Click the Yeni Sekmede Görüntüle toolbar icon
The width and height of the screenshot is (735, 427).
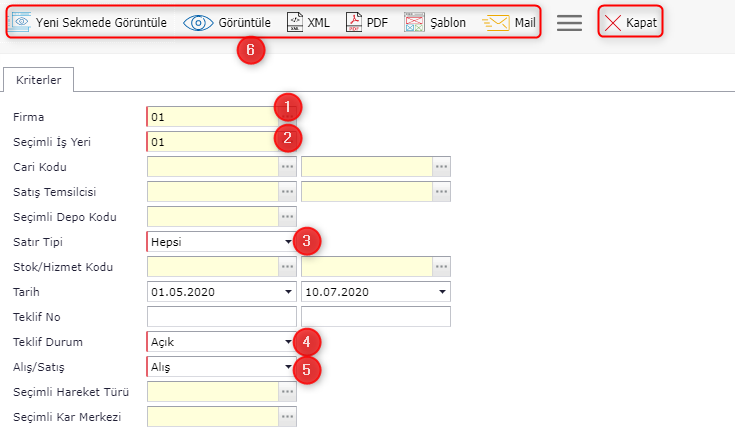pos(20,22)
